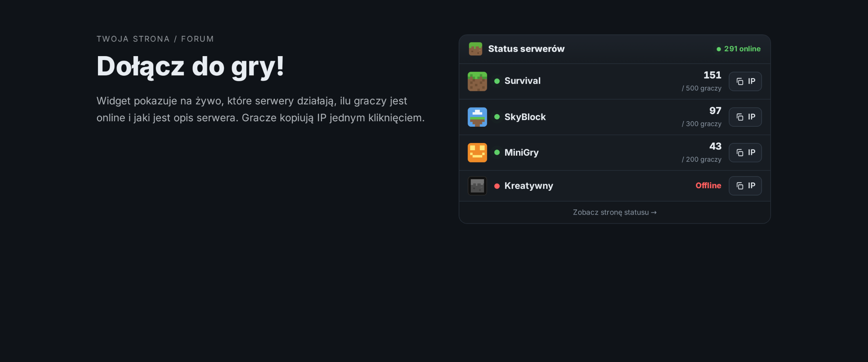The image size is (868, 362).
Task: Click the Survival server grass block icon
Action: coord(477,81)
